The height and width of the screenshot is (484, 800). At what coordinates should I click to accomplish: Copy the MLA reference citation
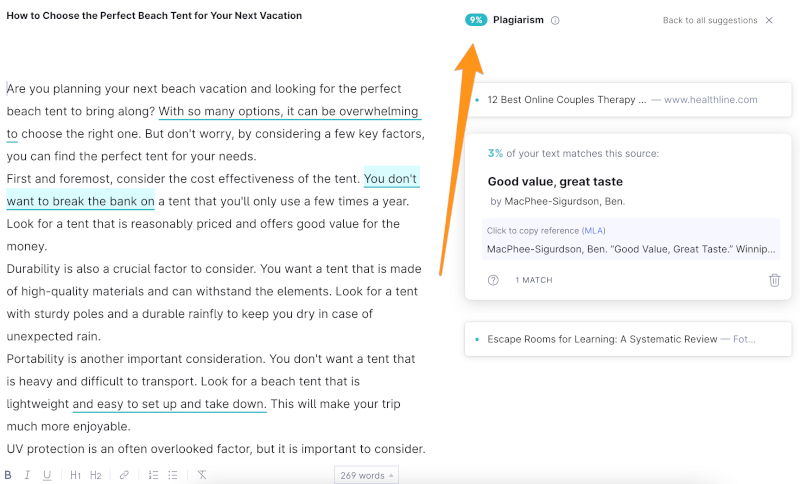tap(631, 240)
